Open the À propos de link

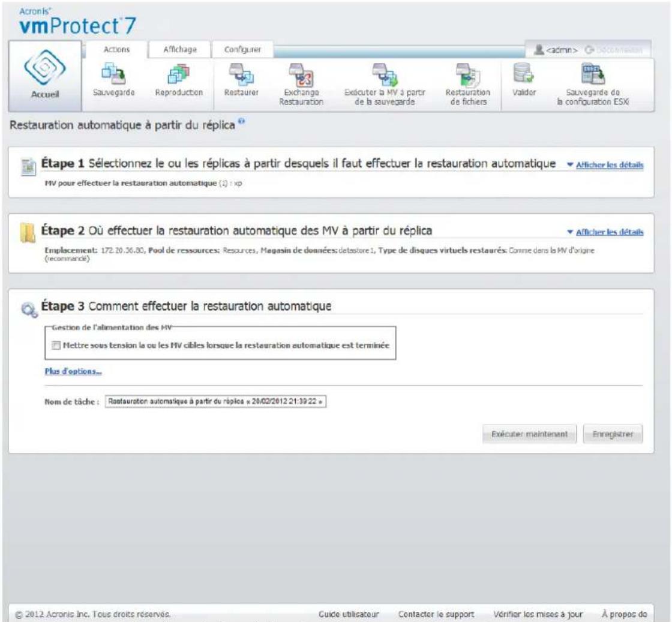(625, 614)
